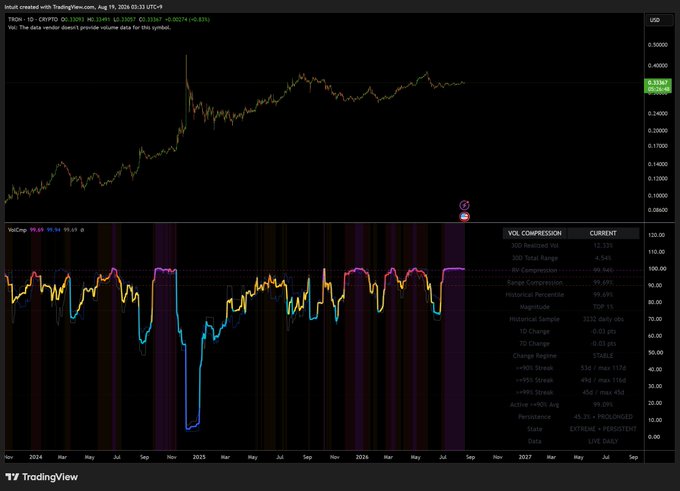Click the 45d / max 45d streak value
This screenshot has height=491, width=680.
click(x=603, y=392)
